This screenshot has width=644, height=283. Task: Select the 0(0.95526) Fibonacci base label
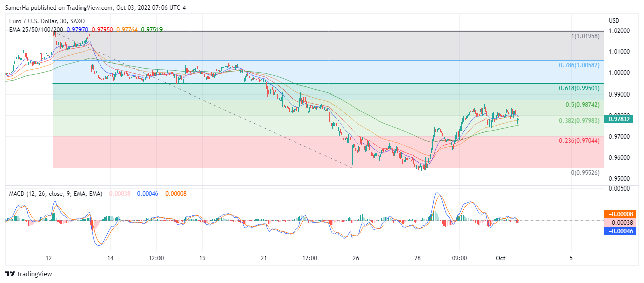585,173
